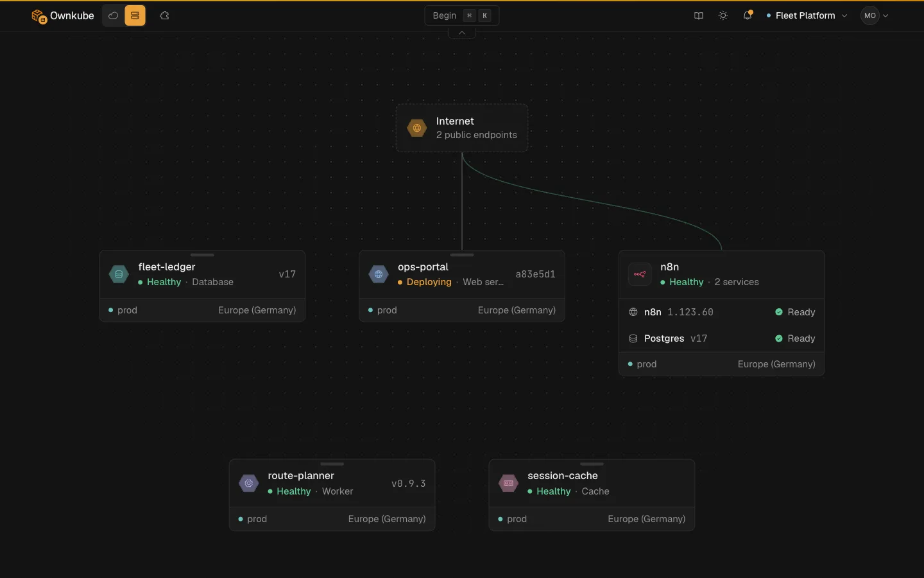Screen dimensions: 924x578
Task: Open the session-cache service card title
Action: click(x=563, y=476)
